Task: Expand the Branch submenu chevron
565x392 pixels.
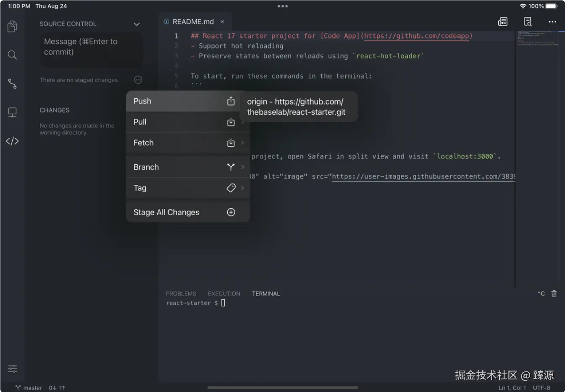Action: point(242,167)
